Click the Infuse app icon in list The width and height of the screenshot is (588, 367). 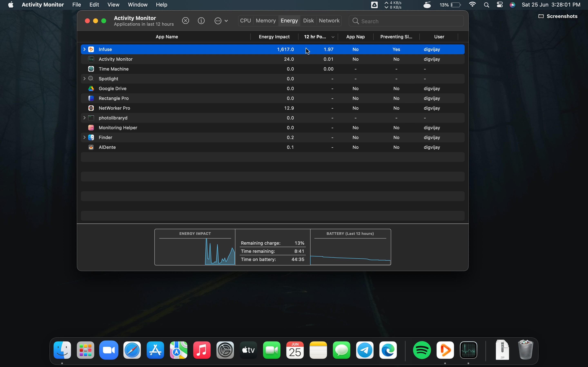click(x=91, y=49)
